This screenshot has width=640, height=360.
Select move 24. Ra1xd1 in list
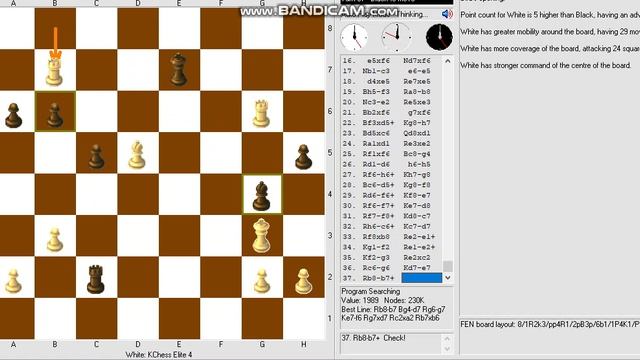(x=376, y=143)
